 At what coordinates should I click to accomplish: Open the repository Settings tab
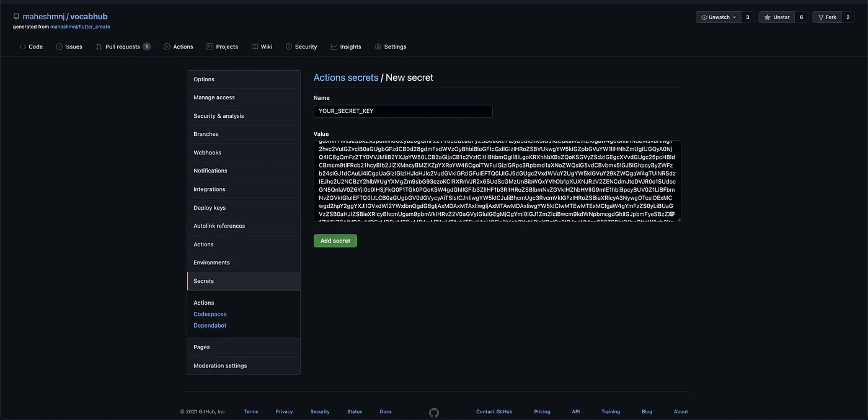coord(391,47)
